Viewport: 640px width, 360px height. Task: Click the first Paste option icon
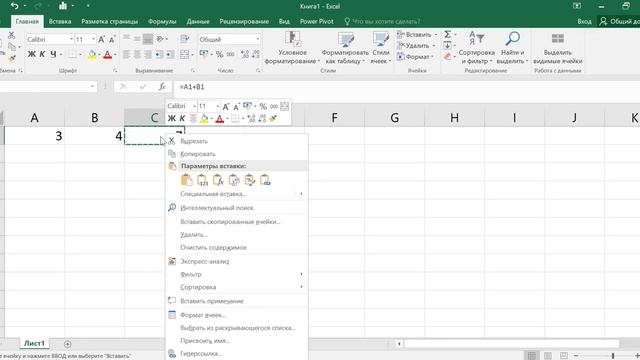click(x=187, y=180)
